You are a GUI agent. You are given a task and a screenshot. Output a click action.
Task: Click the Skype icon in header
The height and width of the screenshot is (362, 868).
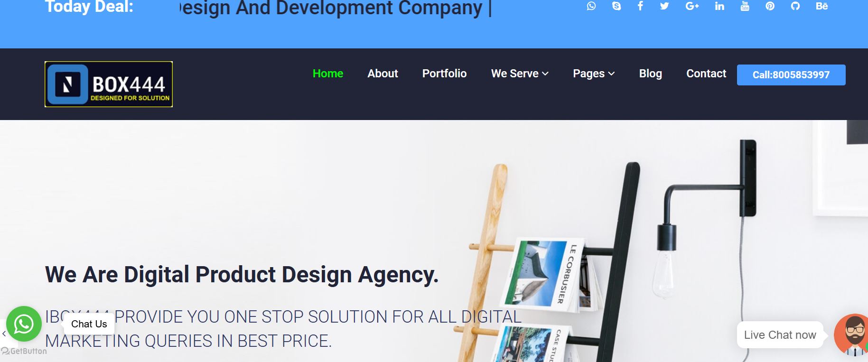(x=616, y=6)
